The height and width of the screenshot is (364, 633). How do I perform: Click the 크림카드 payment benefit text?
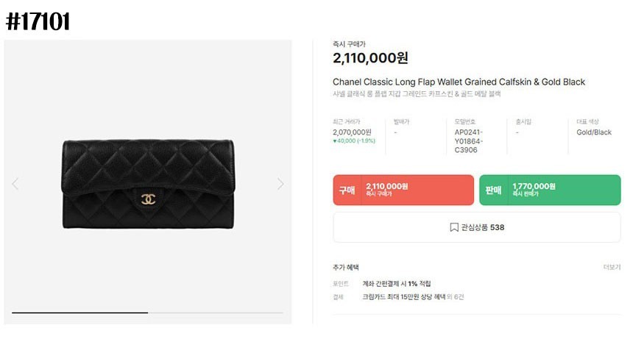click(403, 296)
